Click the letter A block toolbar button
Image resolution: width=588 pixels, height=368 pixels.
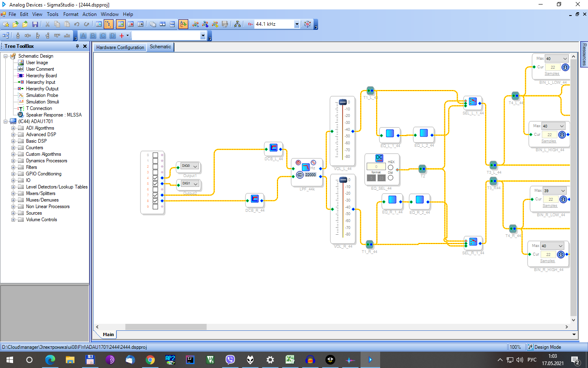click(83, 36)
